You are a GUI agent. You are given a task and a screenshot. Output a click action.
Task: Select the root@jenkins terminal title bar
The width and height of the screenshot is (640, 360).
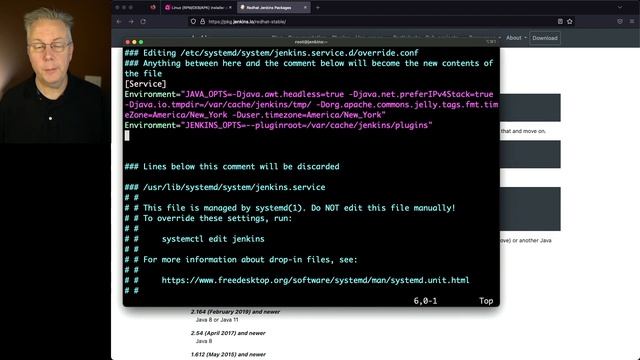[x=311, y=42]
